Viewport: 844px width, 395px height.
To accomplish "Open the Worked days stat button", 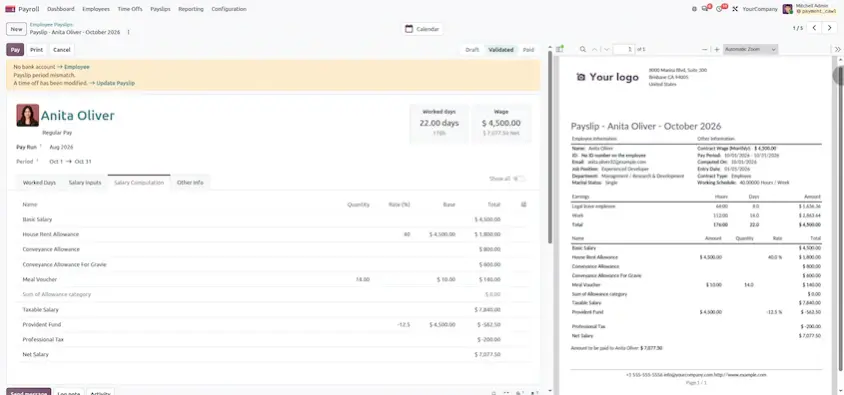I will click(x=439, y=123).
